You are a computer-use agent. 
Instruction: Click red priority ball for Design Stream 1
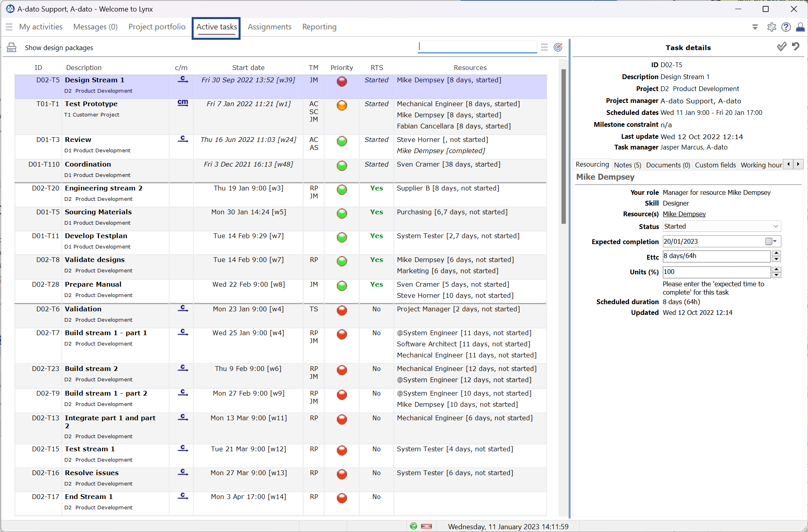[x=342, y=82]
